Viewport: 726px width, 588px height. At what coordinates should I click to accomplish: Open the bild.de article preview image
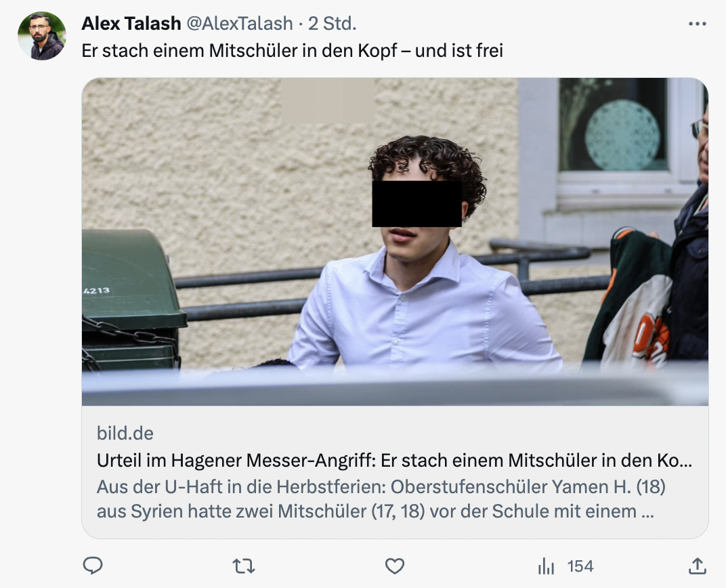[395, 242]
